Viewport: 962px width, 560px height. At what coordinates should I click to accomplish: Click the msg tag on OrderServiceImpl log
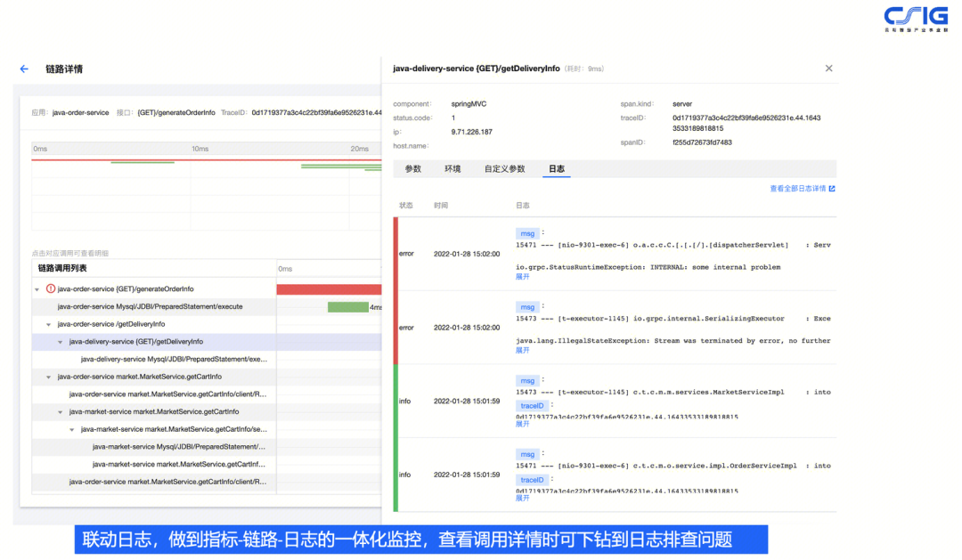[x=527, y=455]
